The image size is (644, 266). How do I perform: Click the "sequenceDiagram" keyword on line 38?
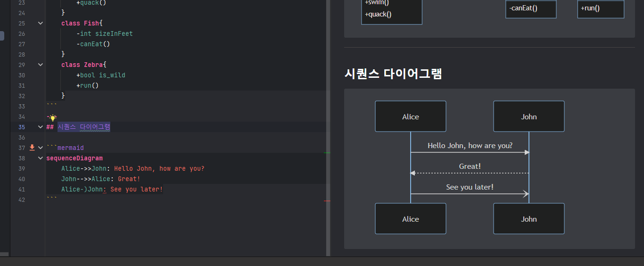[74, 158]
